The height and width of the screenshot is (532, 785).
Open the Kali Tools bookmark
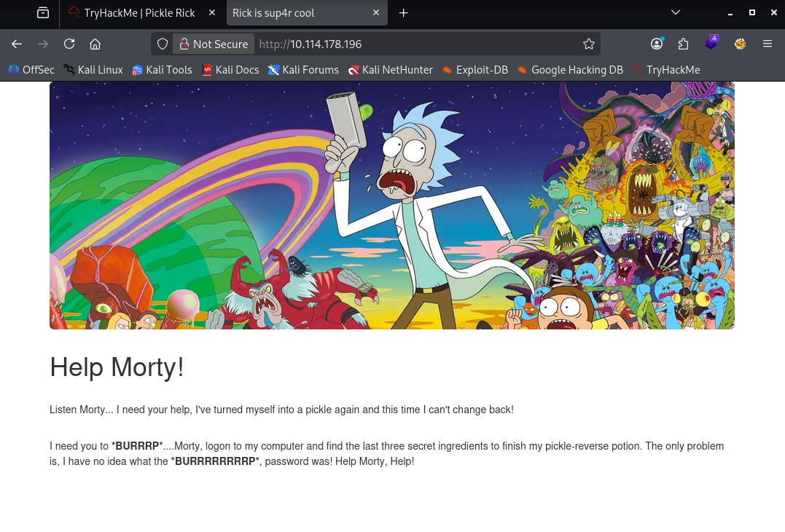coord(162,70)
